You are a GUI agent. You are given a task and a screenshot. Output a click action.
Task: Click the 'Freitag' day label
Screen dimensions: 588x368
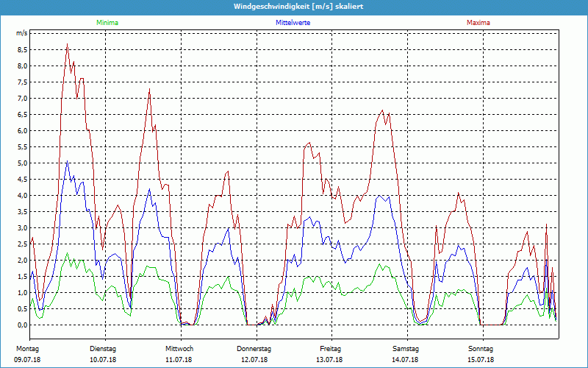click(x=330, y=349)
